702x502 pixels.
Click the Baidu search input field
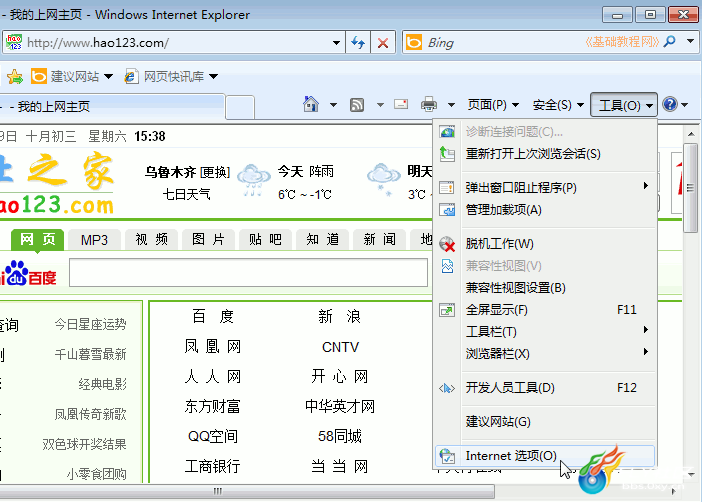(248, 272)
